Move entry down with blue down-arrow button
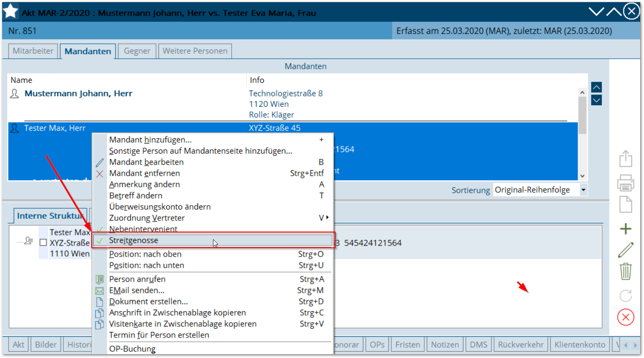The height and width of the screenshot is (358, 644). [596, 100]
